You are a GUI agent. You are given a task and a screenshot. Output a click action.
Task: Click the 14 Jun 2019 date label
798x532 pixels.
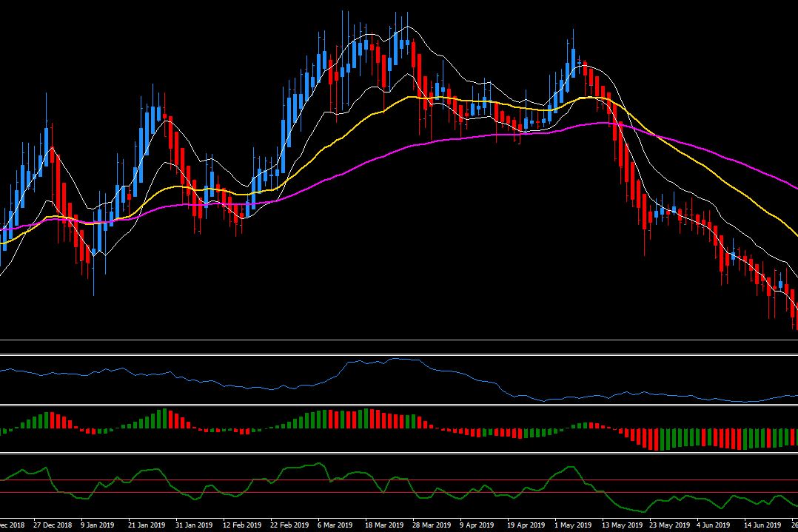(x=762, y=525)
